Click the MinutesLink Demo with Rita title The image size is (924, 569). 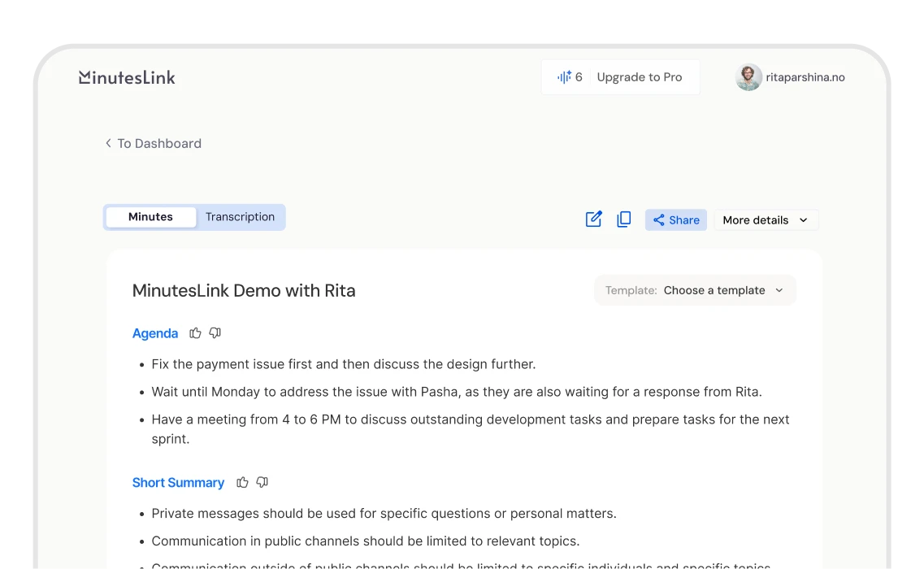(x=243, y=291)
